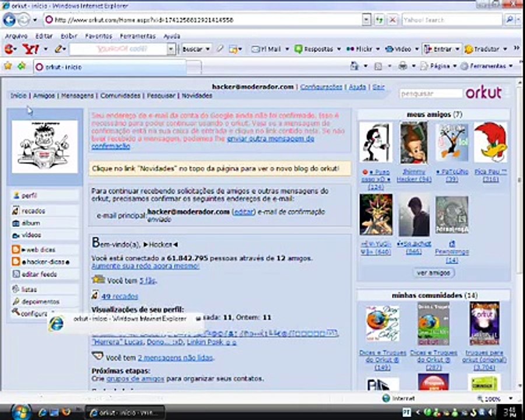Click the browser Back arrow button
Viewport: 525px width, 420px height.
pos(9,20)
